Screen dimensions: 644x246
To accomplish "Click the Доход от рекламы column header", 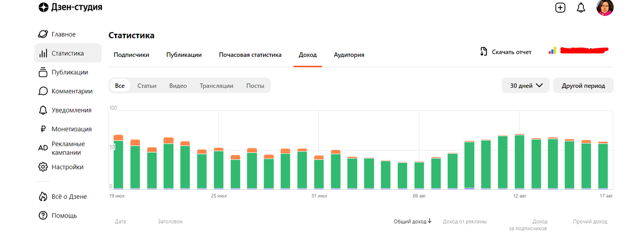I will pyautogui.click(x=465, y=221).
